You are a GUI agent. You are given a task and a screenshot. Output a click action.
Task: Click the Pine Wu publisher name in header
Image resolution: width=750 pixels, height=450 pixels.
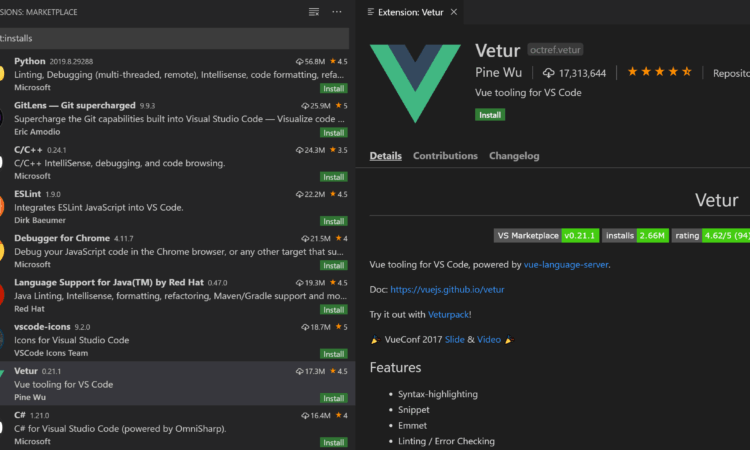pos(498,73)
